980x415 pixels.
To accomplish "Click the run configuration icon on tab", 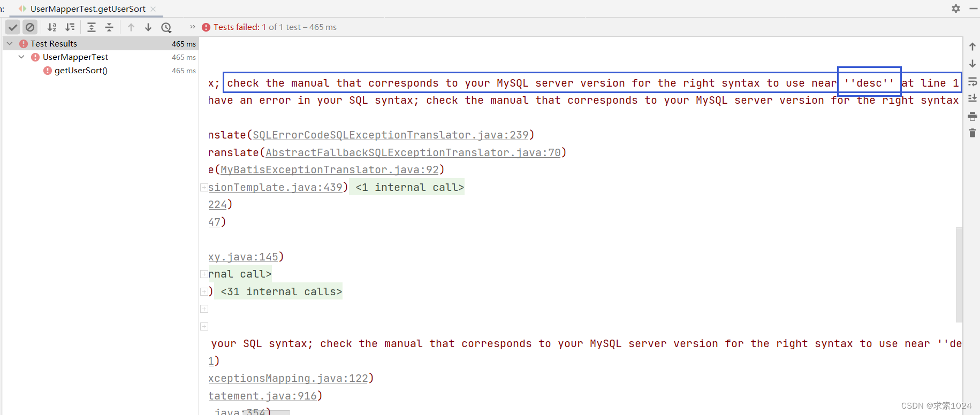I will [22, 9].
